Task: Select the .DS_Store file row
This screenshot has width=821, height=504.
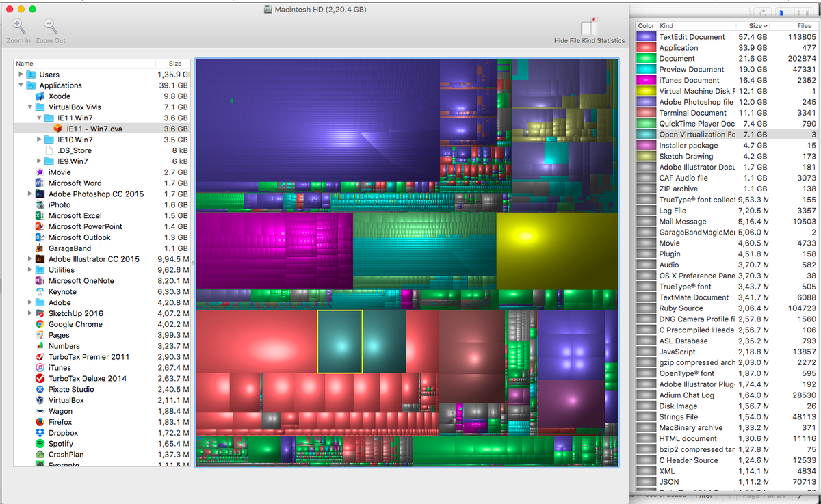Action: point(101,150)
